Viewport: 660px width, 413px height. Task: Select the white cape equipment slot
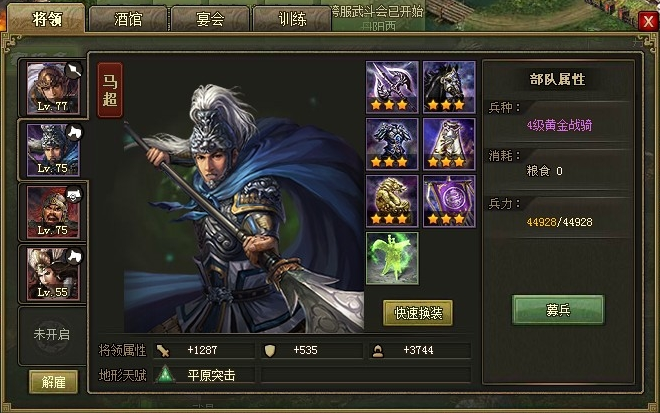[449, 144]
